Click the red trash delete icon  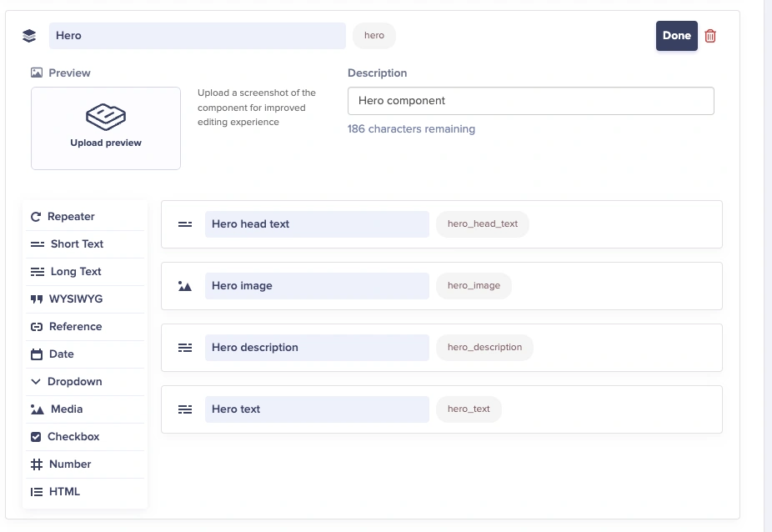tap(710, 36)
